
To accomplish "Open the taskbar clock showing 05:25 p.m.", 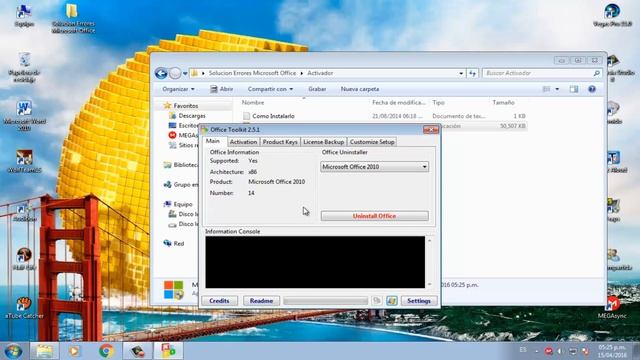I will click(x=611, y=351).
